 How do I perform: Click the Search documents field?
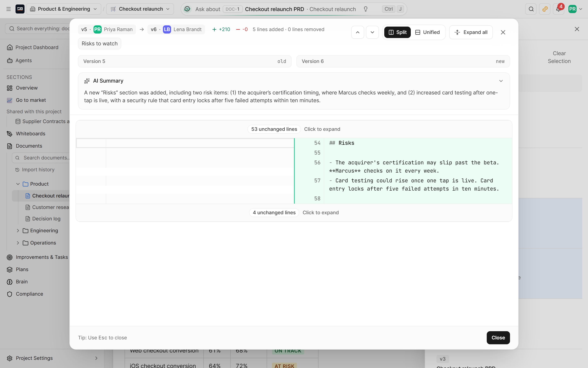coord(41,158)
